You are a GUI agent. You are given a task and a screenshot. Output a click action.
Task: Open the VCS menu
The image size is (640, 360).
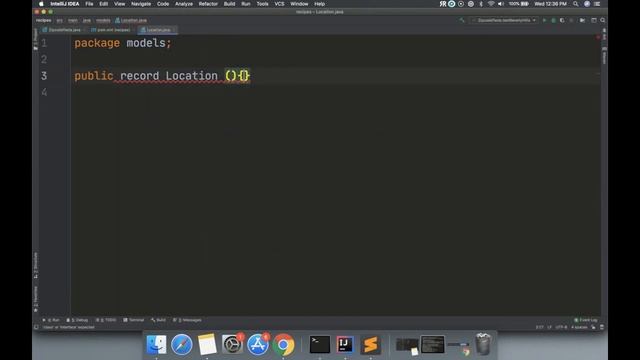coord(279,4)
